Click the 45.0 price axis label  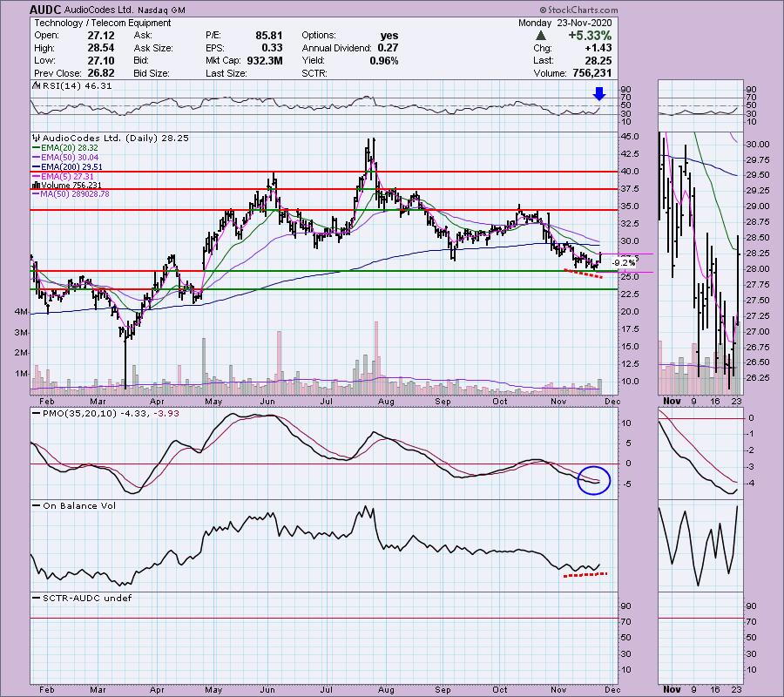630,137
